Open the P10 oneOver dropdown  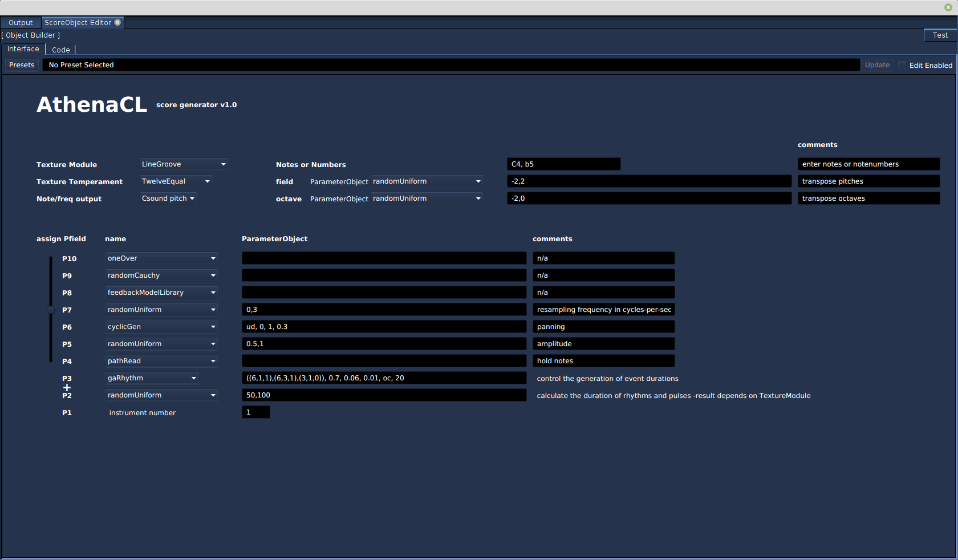coord(161,258)
